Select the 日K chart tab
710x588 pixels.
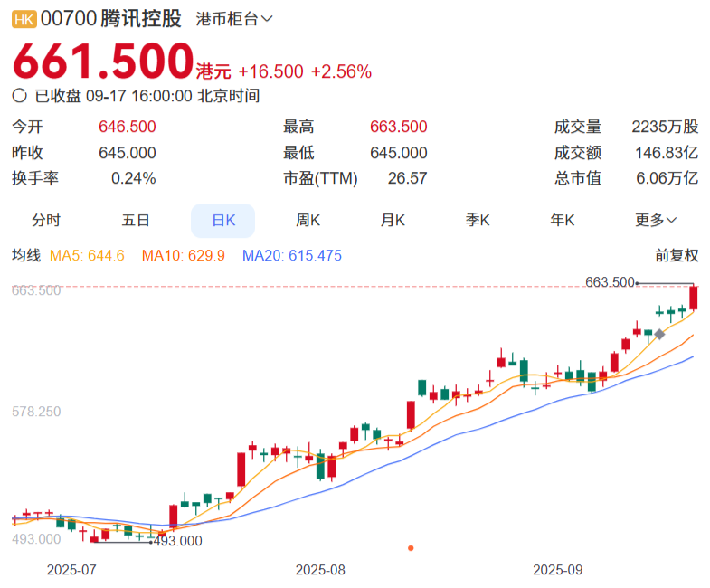click(x=223, y=221)
